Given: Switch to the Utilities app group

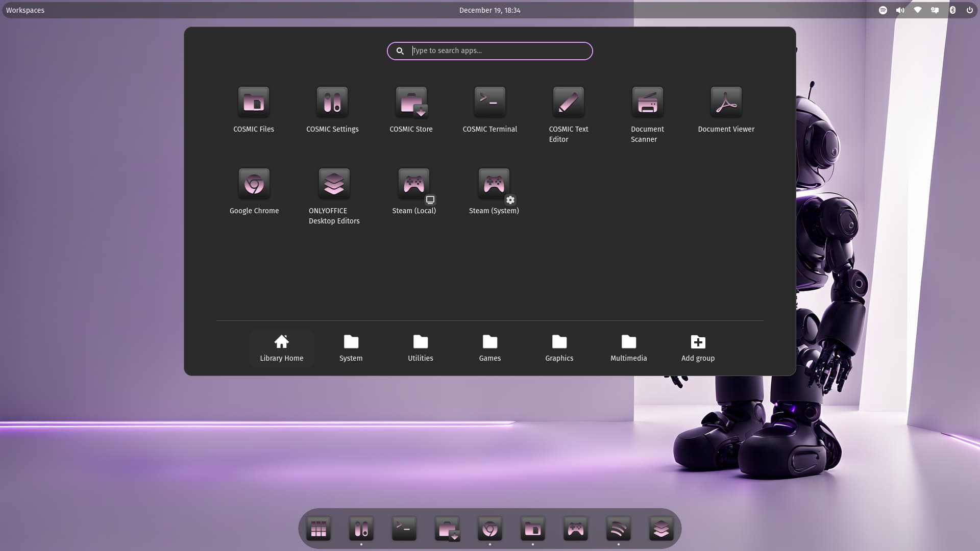Looking at the screenshot, I should pos(421,348).
